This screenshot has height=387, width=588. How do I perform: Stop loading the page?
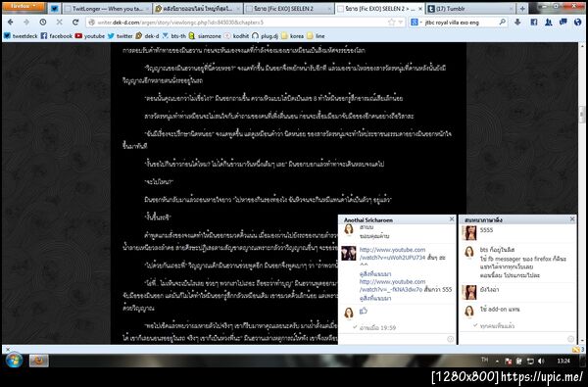[59, 23]
